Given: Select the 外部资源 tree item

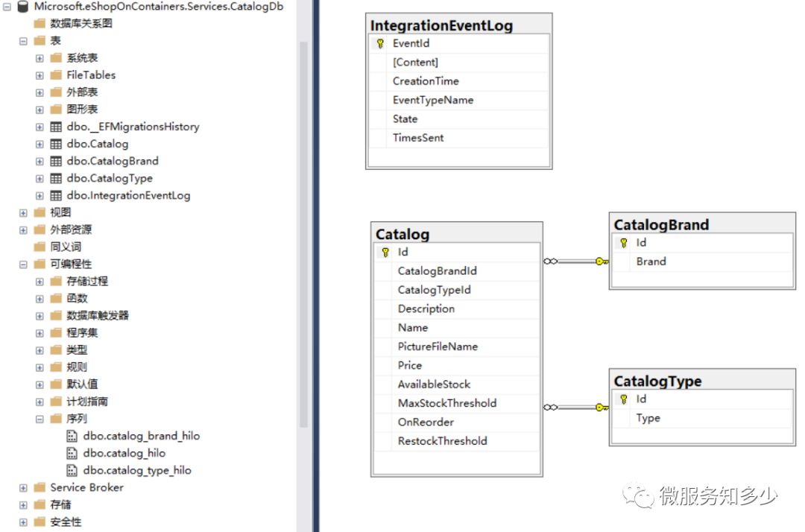Looking at the screenshot, I should coord(71,229).
